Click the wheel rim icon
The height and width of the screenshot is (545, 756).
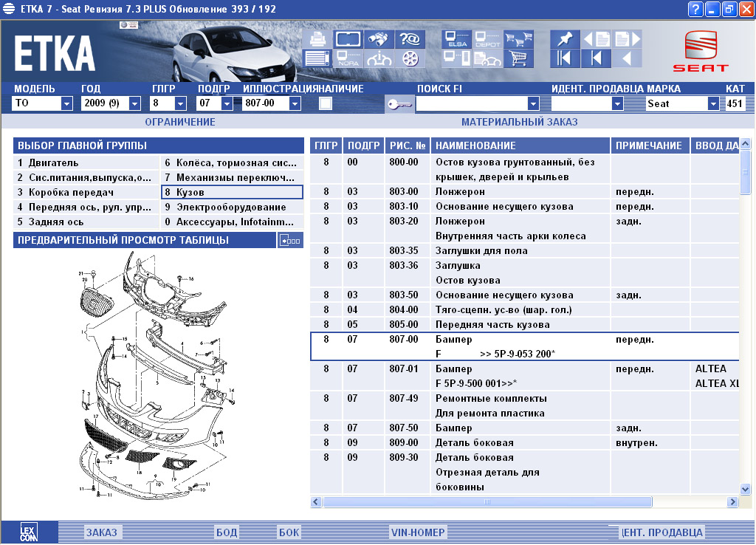[x=410, y=58]
